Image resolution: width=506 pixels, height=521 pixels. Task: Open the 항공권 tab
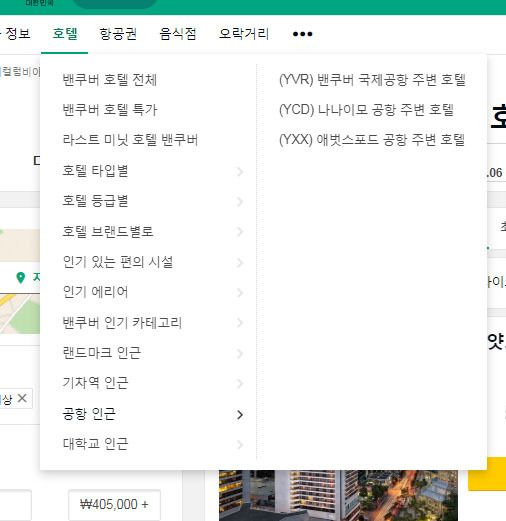pos(118,34)
